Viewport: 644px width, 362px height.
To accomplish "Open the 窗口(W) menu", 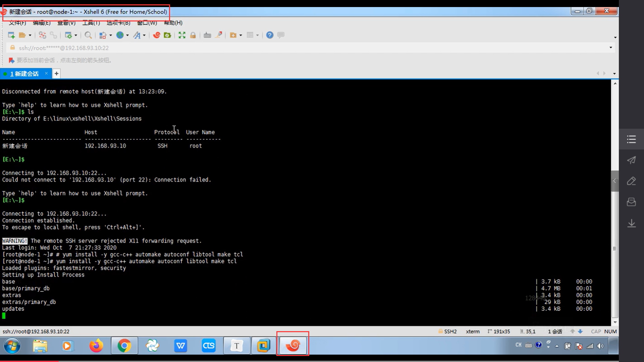I will pos(147,23).
